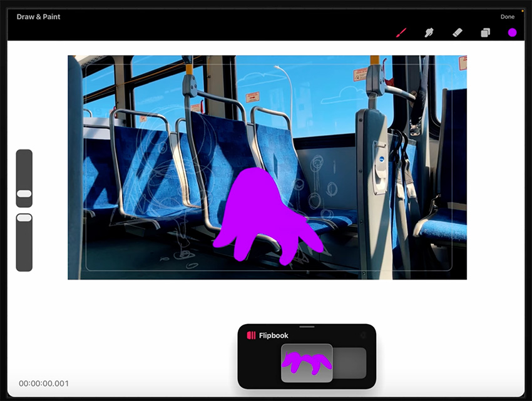Select the Smudge tool
The height and width of the screenshot is (401, 532).
[x=429, y=33]
